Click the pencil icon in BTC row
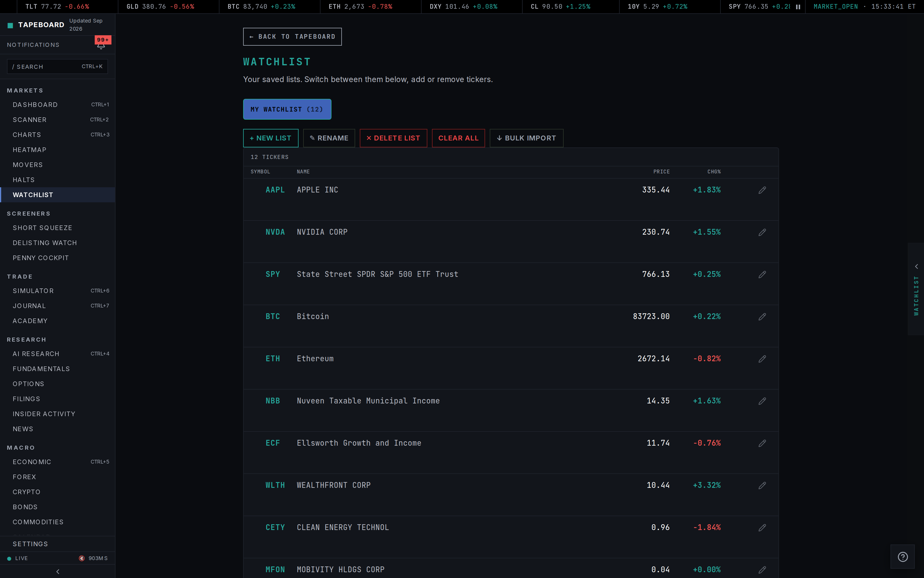 pos(762,316)
